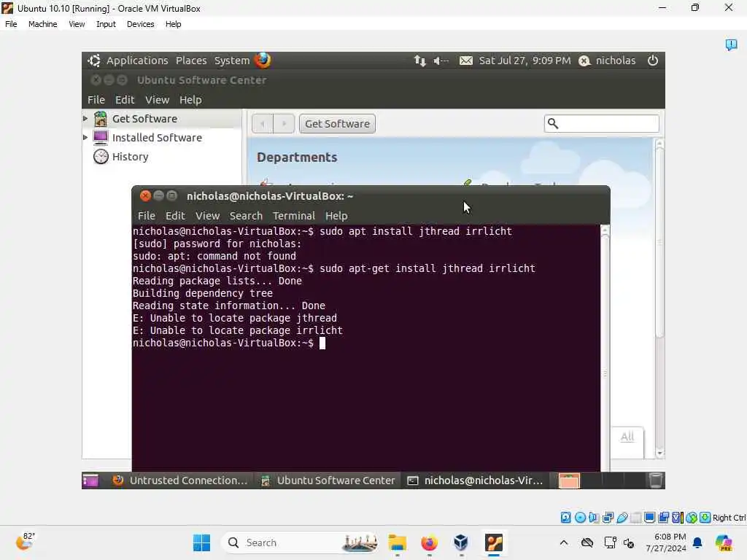This screenshot has height=560, width=747.
Task: Click the search magnifier icon in Software Center
Action: (553, 123)
